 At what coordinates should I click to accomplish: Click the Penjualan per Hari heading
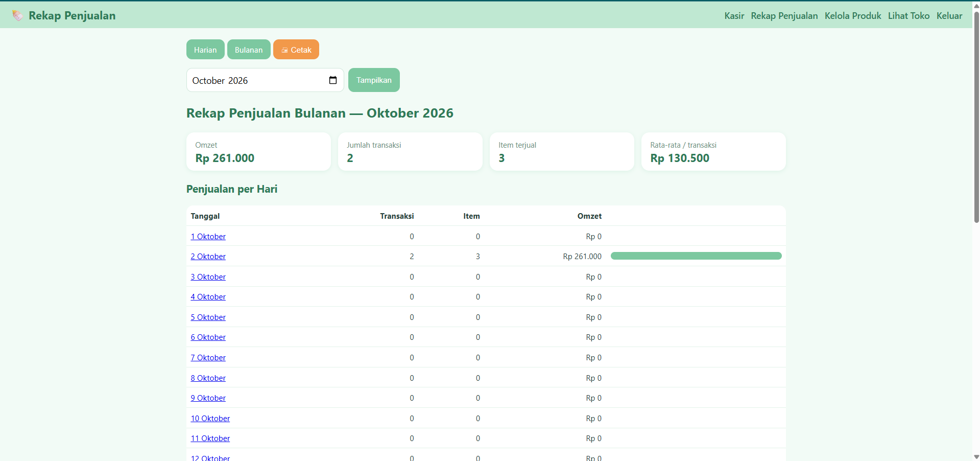pyautogui.click(x=232, y=189)
